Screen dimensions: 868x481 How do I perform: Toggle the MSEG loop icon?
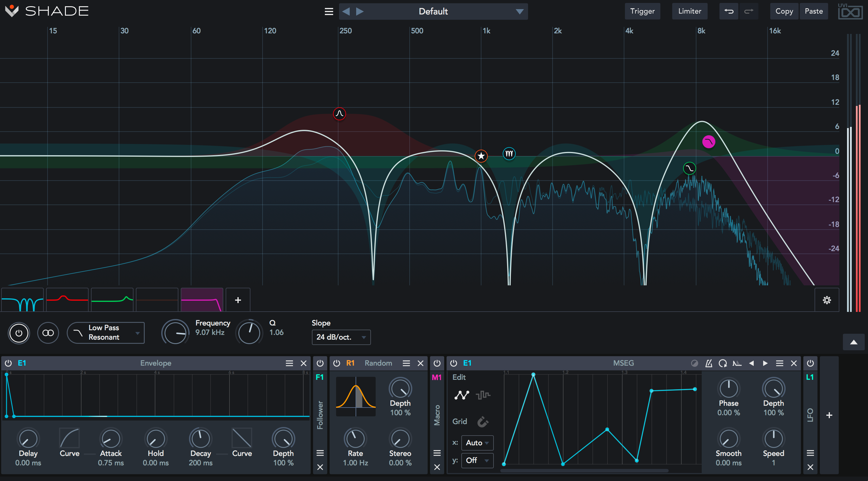[722, 363]
